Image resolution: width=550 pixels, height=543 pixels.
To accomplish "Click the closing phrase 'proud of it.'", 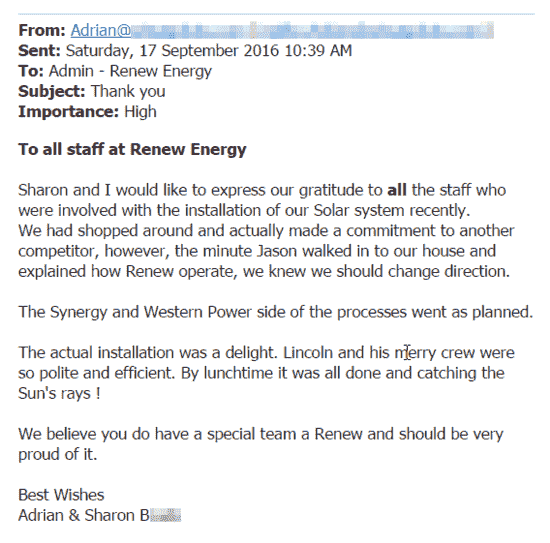I will [x=58, y=455].
